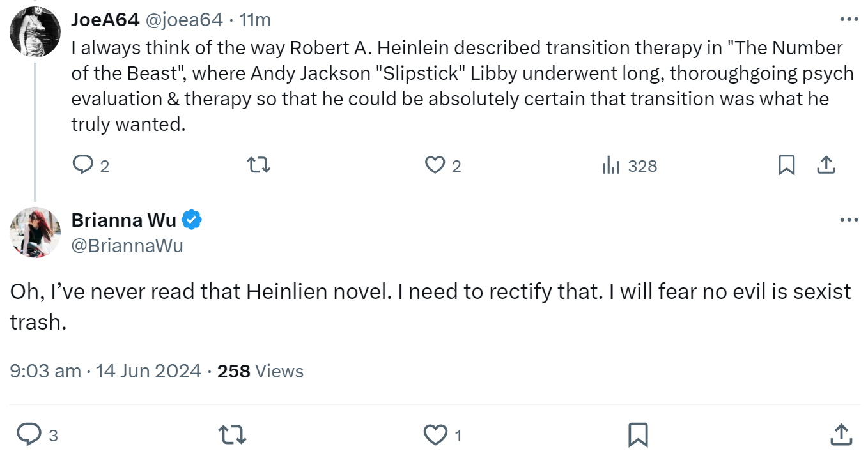Reply to JoeA64's tweet

(84, 166)
